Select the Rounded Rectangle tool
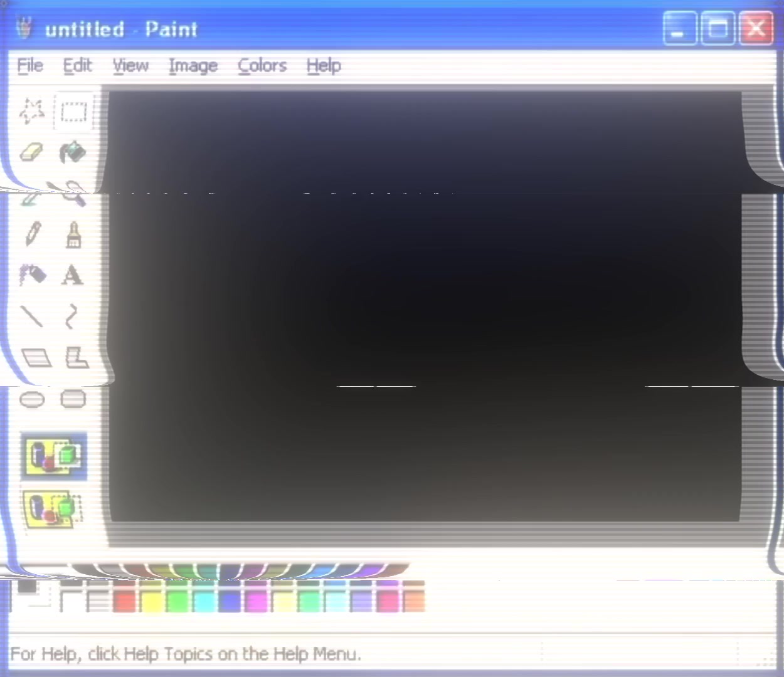Screen dimensions: 784x677 pos(73,399)
